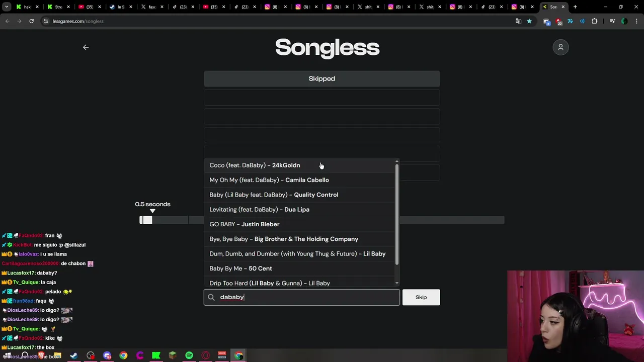Click the browser forward arrow
The height and width of the screenshot is (362, 644).
19,21
